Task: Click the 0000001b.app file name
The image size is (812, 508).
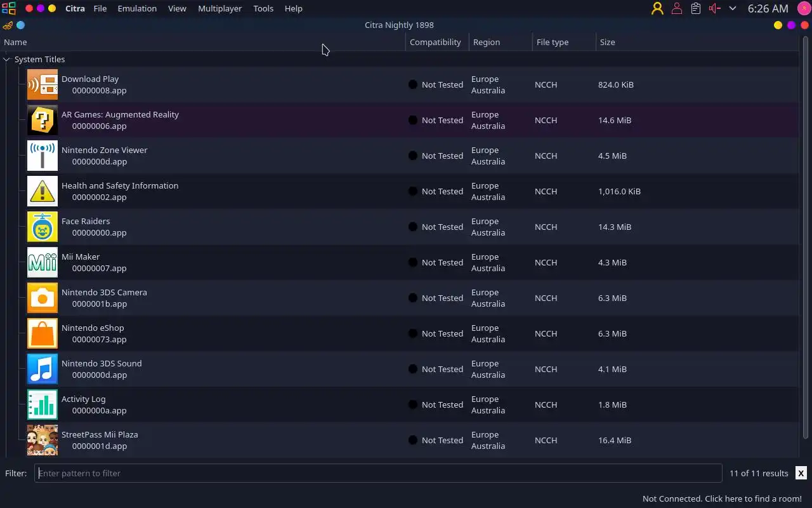Action: point(99,304)
